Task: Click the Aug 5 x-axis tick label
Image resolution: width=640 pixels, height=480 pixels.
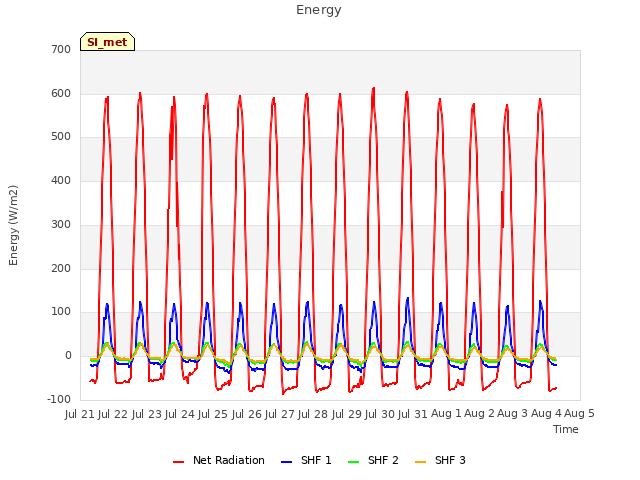Action: point(580,414)
